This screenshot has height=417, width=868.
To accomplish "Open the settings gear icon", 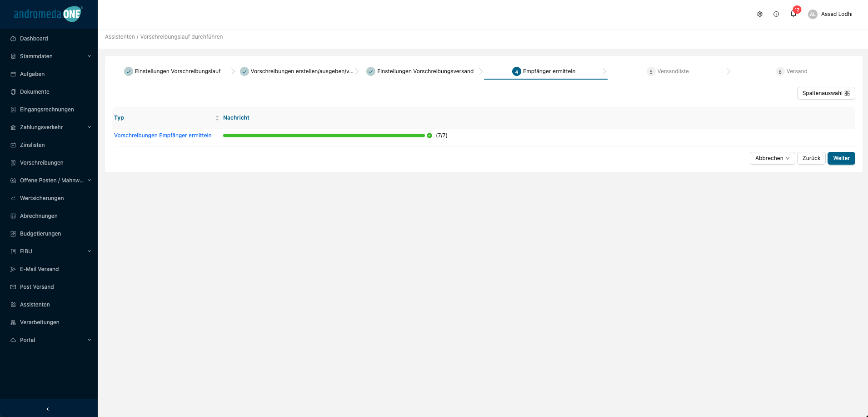I will coord(759,14).
